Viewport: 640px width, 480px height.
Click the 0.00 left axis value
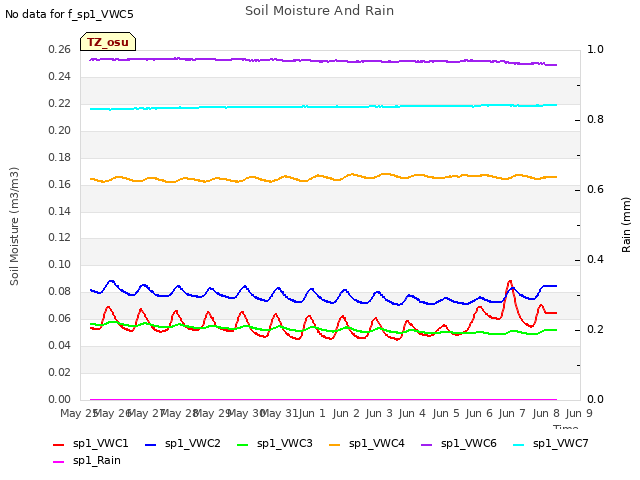click(60, 399)
